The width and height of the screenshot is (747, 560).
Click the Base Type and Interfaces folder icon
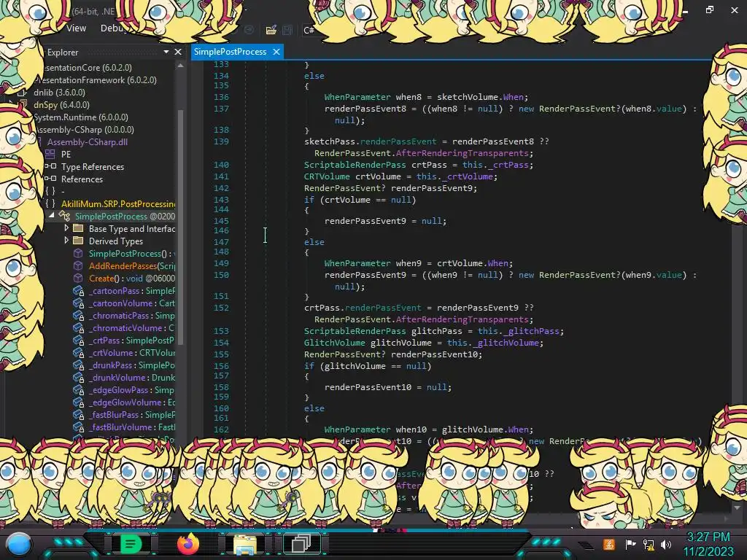click(78, 228)
